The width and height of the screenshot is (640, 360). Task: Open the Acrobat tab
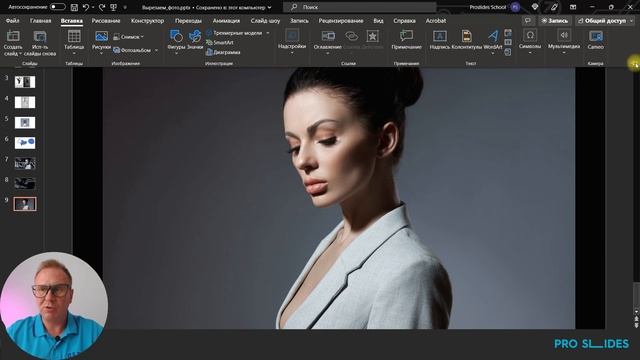(436, 21)
